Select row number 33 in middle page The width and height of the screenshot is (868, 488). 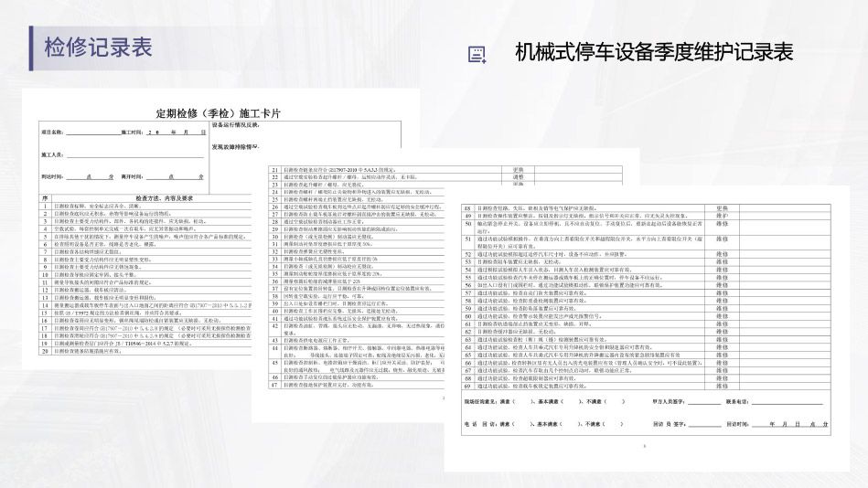click(x=274, y=259)
